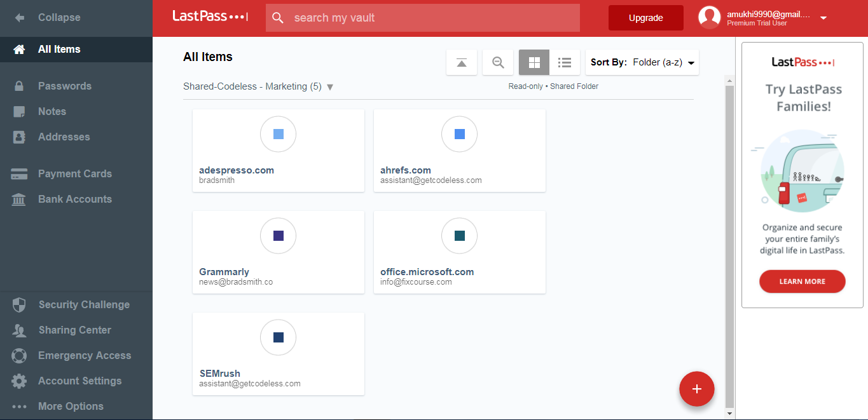Click the office.microsoft.com item title
Screen dimensions: 868x420
[x=427, y=272]
